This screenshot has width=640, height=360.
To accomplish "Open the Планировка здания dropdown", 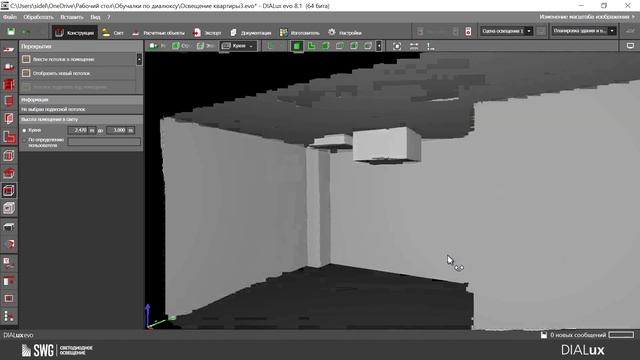I will tap(584, 31).
